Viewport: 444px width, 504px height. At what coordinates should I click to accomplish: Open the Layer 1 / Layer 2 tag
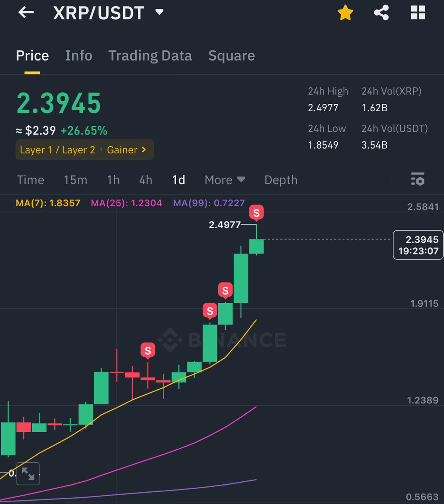[58, 150]
